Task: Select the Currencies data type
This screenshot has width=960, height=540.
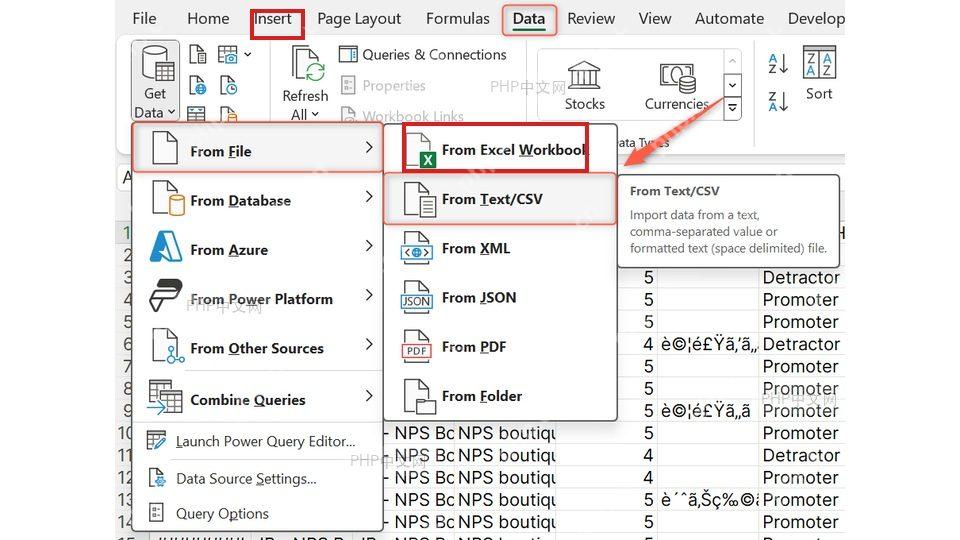Action: click(677, 85)
